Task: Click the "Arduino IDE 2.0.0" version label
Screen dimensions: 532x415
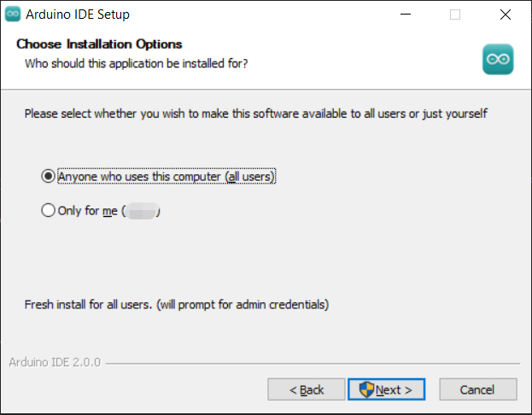Action: pyautogui.click(x=55, y=362)
